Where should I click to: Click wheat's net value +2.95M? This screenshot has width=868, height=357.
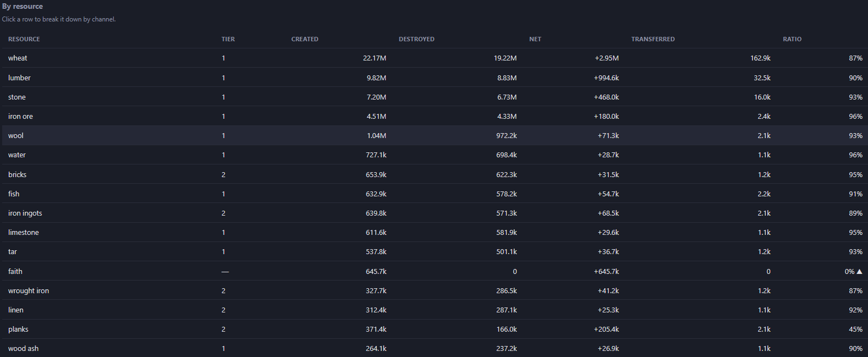coord(607,58)
